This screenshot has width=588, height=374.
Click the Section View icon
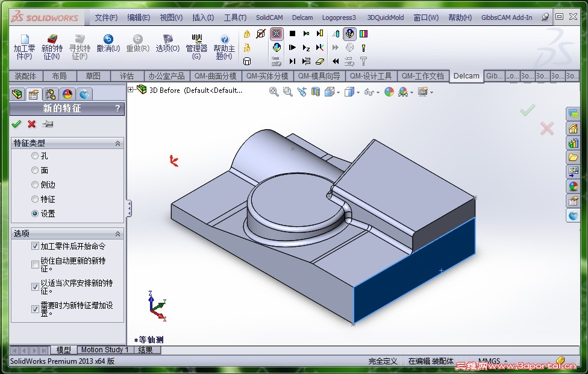(x=315, y=92)
